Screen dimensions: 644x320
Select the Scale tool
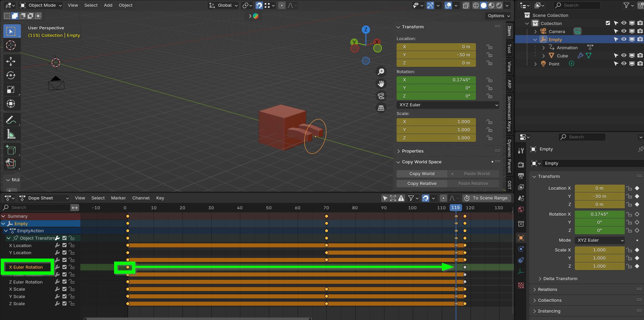click(x=11, y=89)
